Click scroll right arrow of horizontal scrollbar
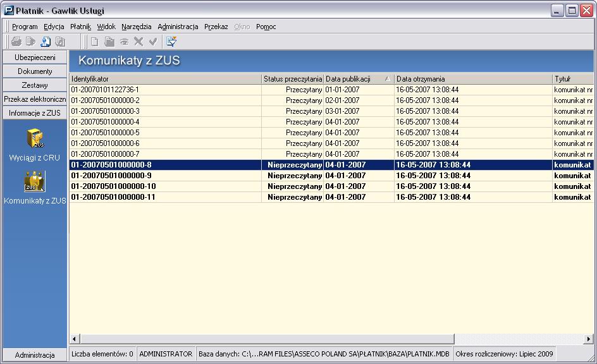 coord(589,339)
